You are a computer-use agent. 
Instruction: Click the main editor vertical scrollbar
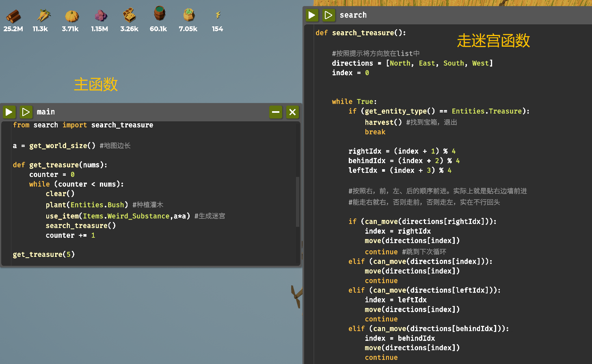pos(298,201)
